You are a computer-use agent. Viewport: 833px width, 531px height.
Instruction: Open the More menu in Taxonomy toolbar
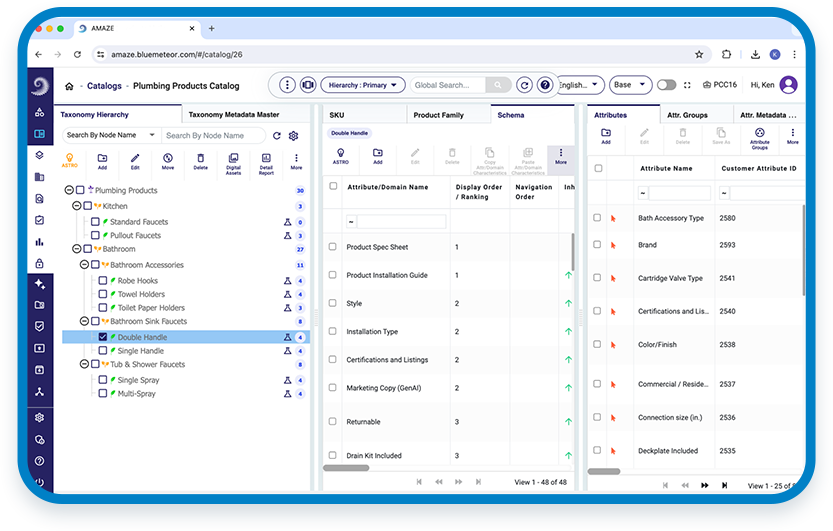click(x=296, y=161)
